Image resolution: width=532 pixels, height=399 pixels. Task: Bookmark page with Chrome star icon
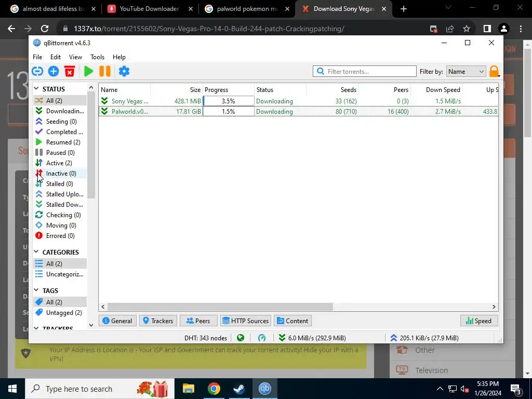pos(467,29)
